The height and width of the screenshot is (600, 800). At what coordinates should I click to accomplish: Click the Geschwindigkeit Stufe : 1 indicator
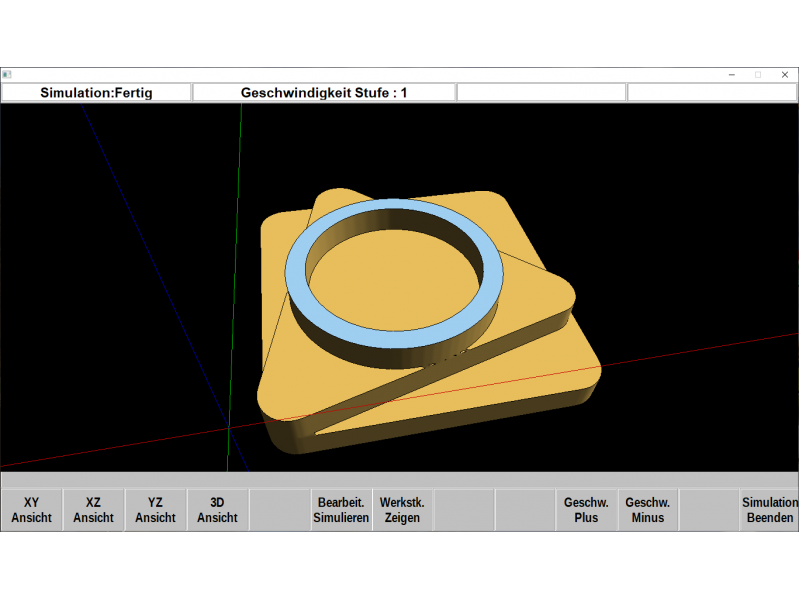(323, 92)
